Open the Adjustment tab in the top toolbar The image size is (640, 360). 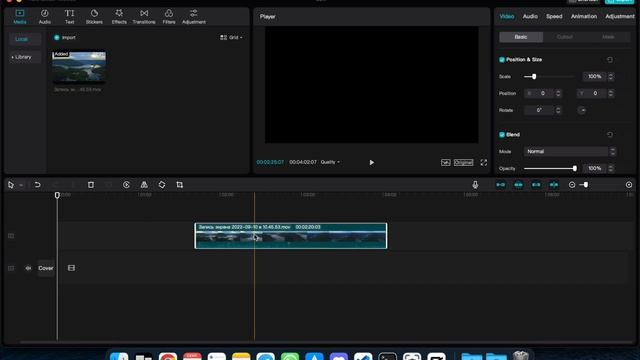[x=193, y=17]
